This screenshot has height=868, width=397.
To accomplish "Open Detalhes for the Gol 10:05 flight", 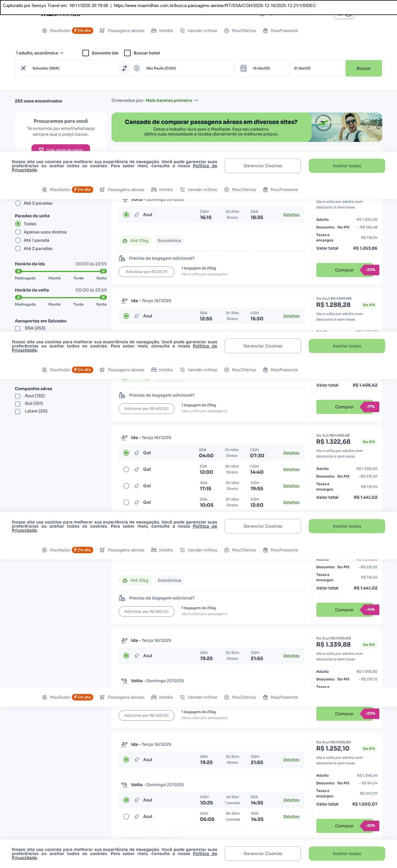I will coord(291,502).
